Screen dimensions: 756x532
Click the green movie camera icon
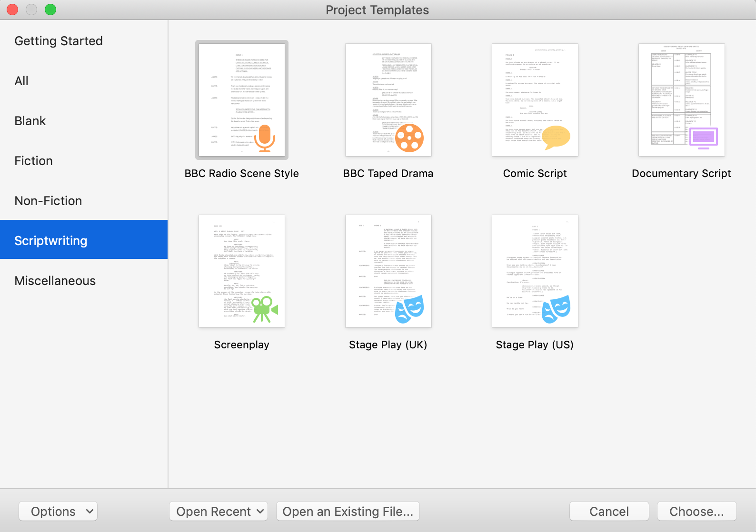(264, 309)
